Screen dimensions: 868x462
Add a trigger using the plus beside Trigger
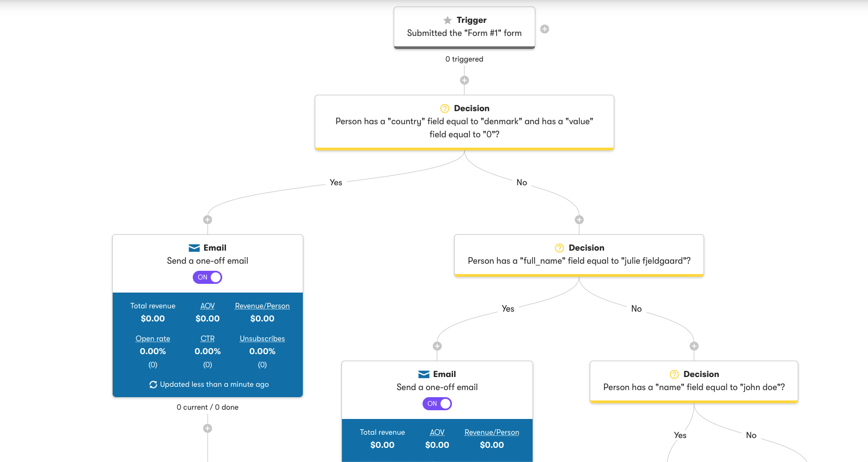pos(545,29)
